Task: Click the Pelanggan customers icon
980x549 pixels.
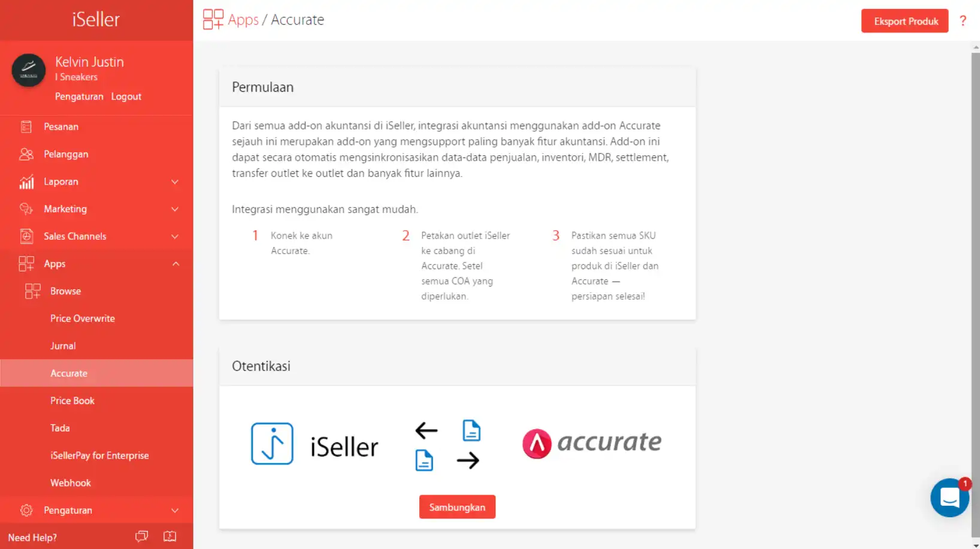Action: coord(26,154)
